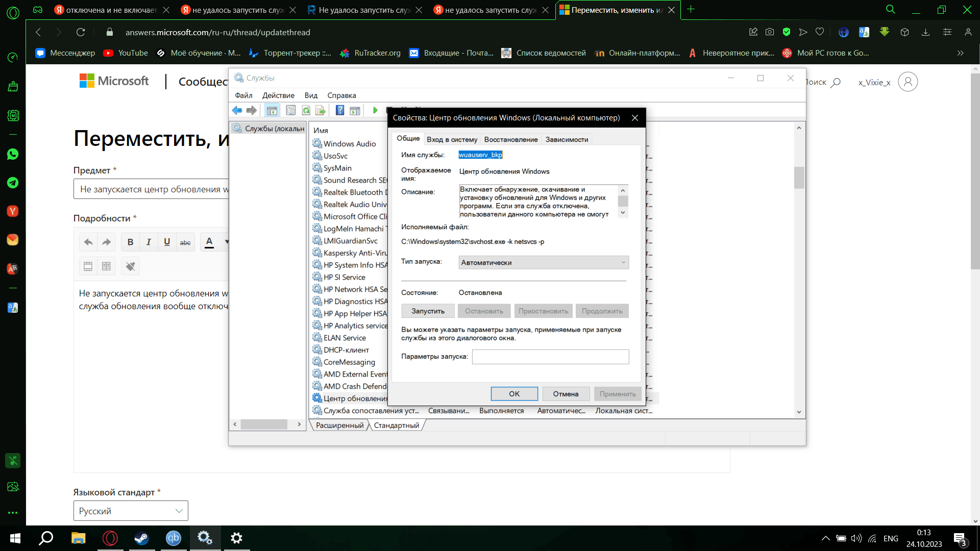This screenshot has height=551, width=980.
Task: Select Службы (локальные) tree node
Action: pyautogui.click(x=268, y=129)
